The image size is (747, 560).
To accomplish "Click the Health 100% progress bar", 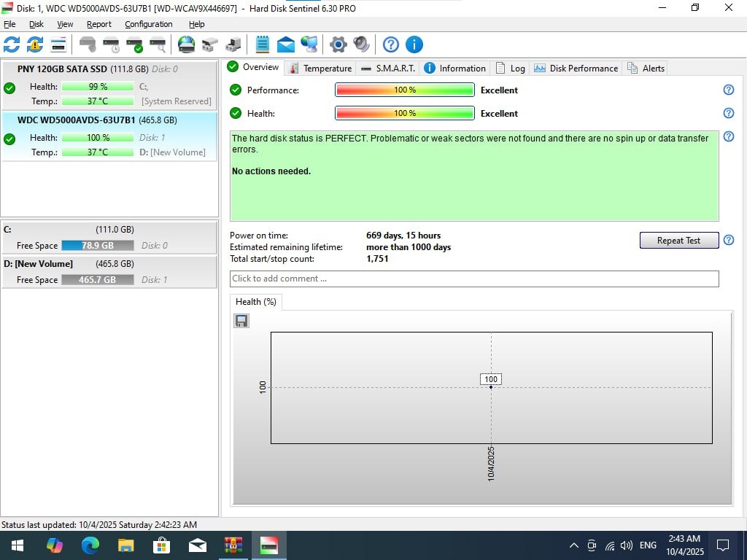I will point(404,114).
